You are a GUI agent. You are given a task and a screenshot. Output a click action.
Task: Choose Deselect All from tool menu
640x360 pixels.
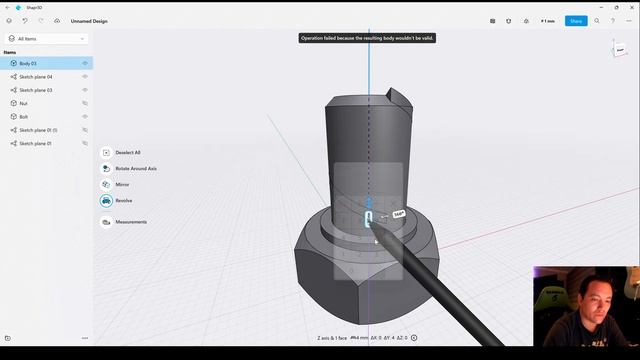coord(128,153)
